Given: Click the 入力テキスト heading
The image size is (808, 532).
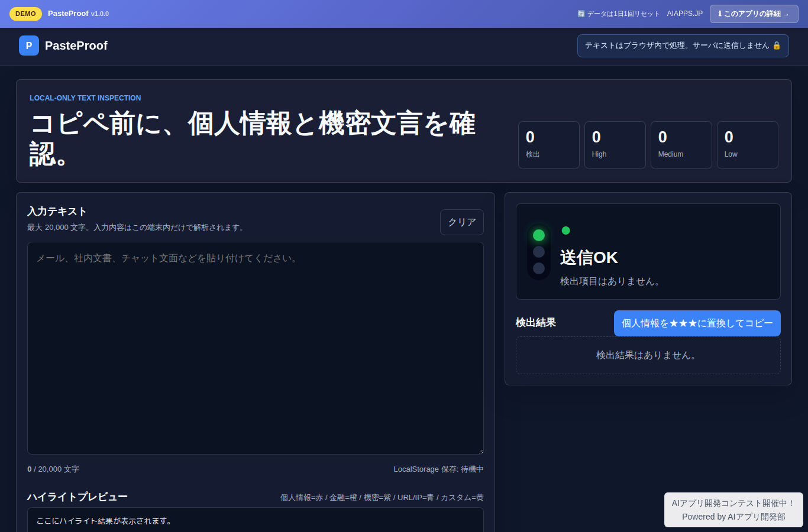Looking at the screenshot, I should (x=57, y=212).
